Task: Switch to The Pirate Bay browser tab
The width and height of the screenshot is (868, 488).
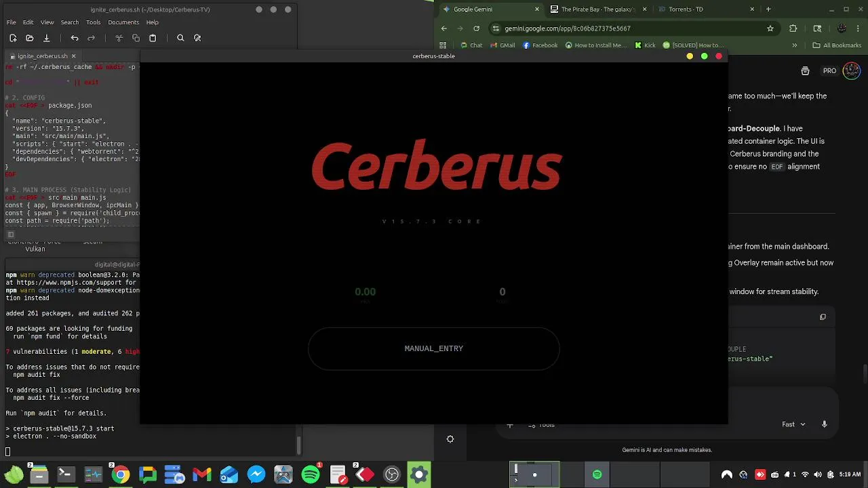Action: [x=598, y=9]
